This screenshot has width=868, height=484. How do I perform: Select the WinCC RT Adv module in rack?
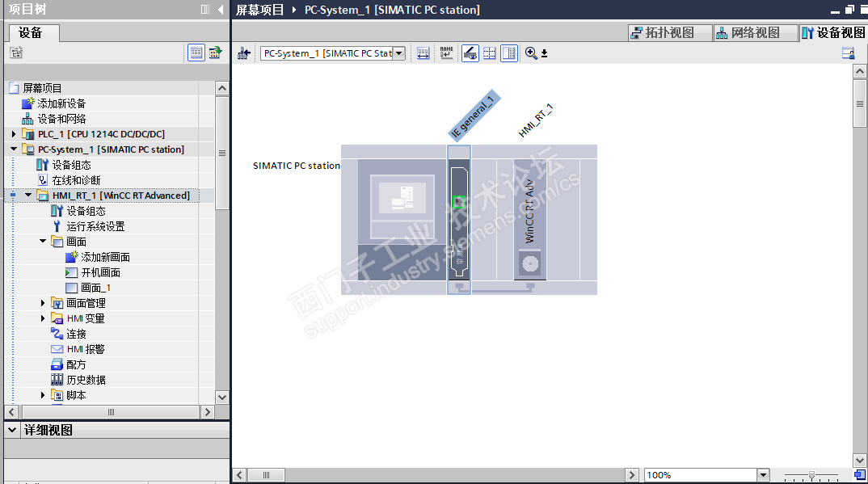pyautogui.click(x=529, y=220)
